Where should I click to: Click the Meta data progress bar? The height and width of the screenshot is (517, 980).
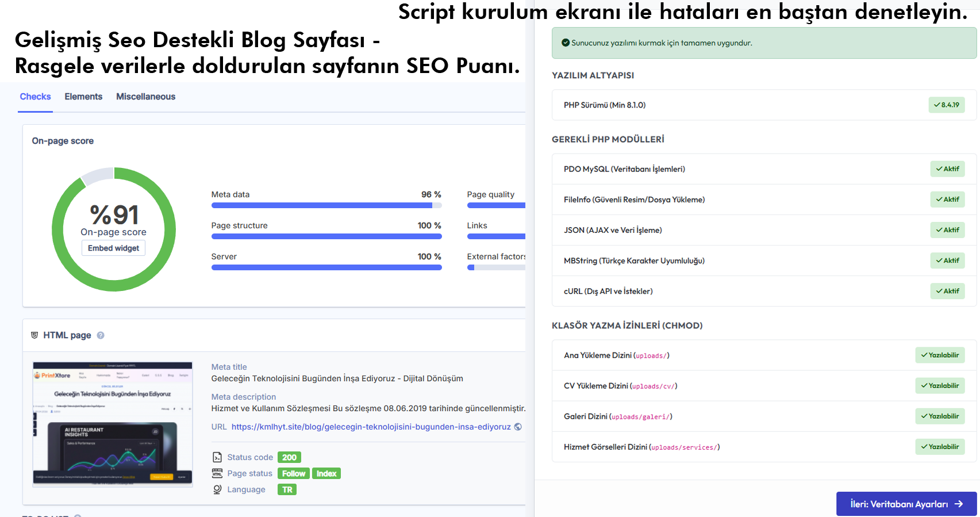pyautogui.click(x=326, y=205)
